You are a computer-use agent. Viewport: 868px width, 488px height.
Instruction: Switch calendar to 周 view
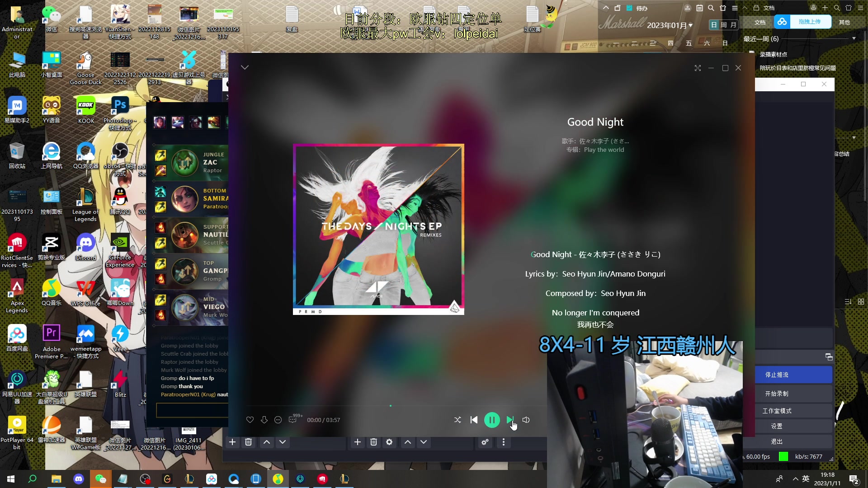(724, 25)
